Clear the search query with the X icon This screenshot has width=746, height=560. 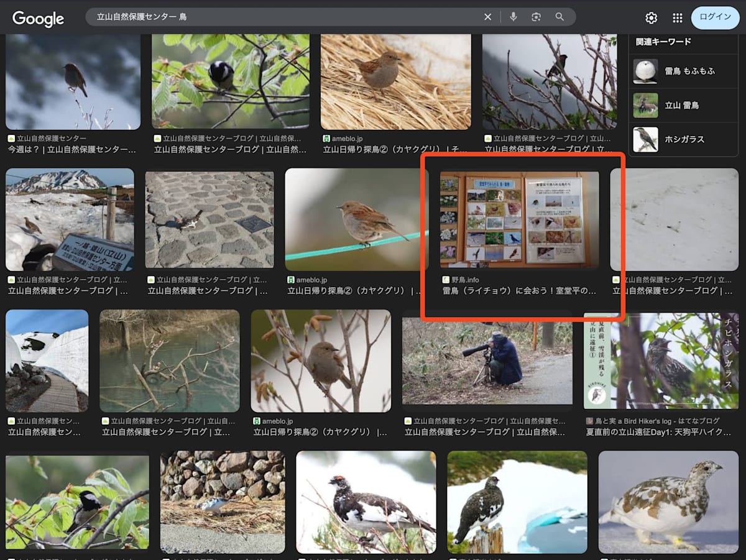tap(488, 17)
